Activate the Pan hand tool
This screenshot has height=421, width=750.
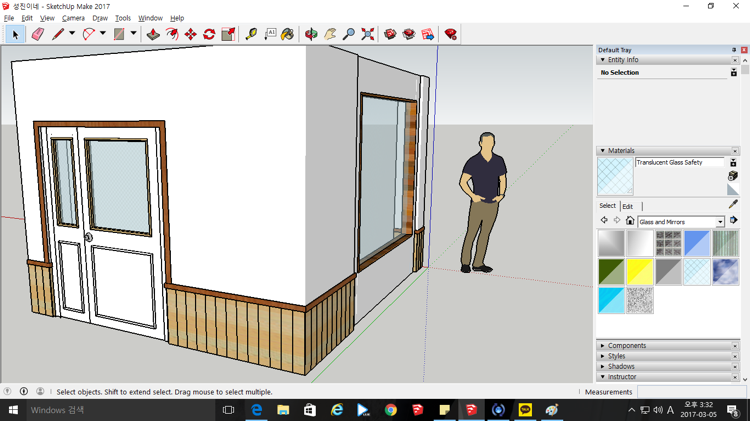(x=330, y=34)
